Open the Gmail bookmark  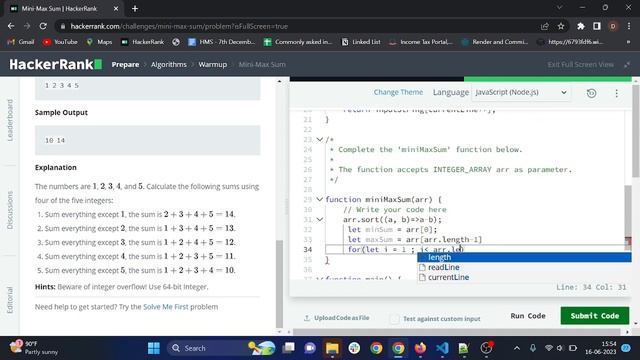(21, 42)
